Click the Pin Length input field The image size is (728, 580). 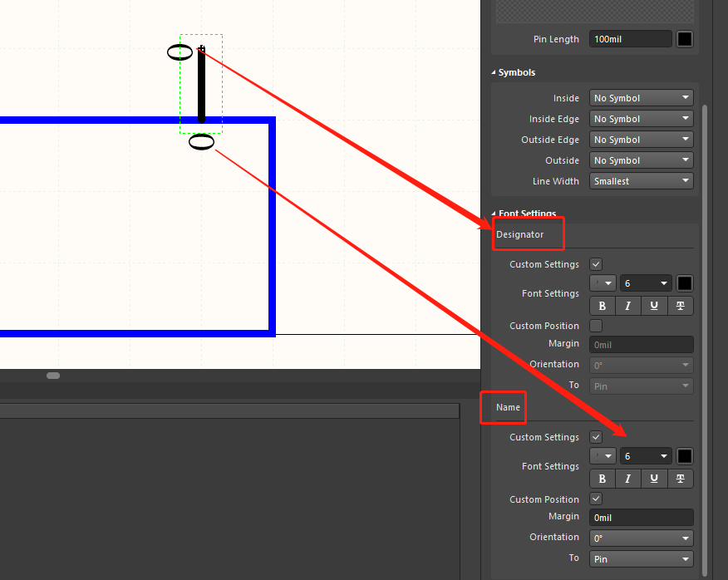click(x=631, y=39)
